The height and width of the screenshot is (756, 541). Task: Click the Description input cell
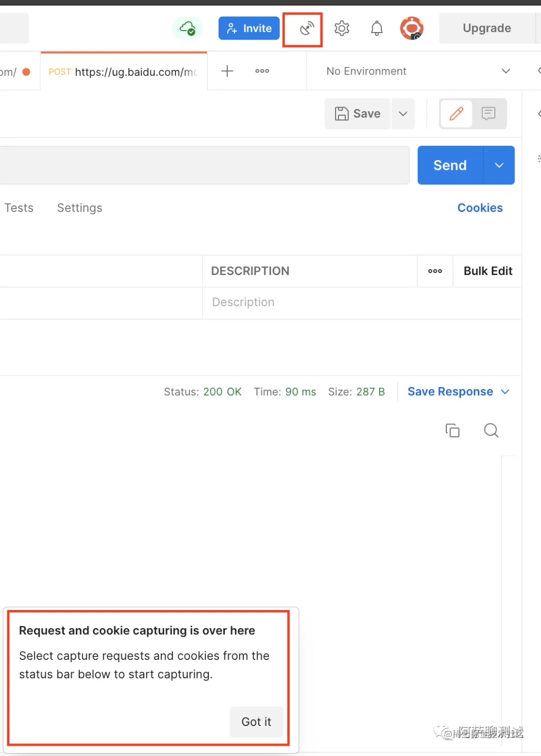tap(362, 303)
